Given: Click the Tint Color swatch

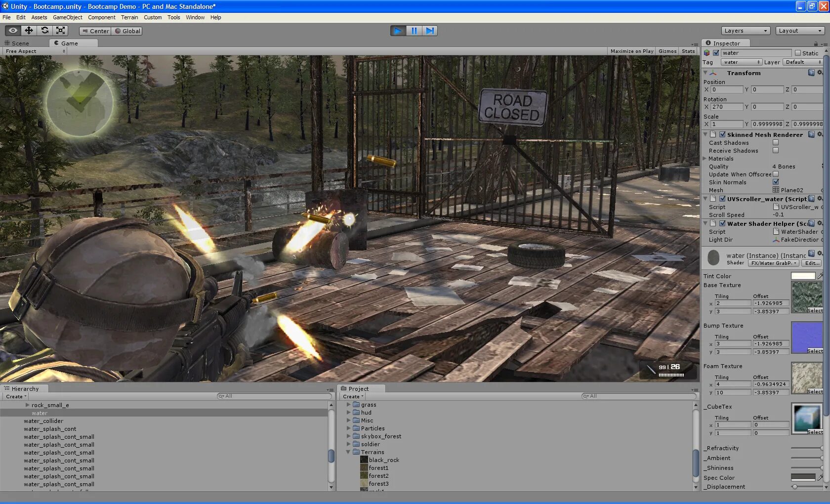Looking at the screenshot, I should tap(803, 276).
